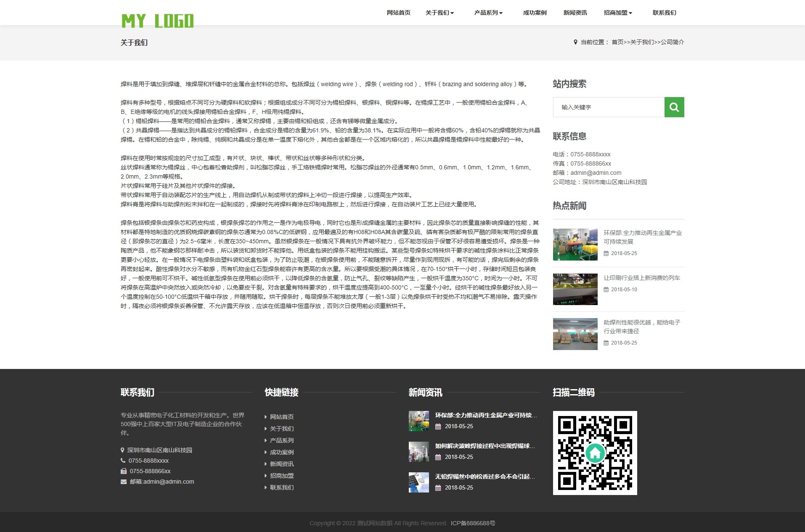Click the calendar icon under 环保部 hot news
805x532 pixels.
pos(606,253)
